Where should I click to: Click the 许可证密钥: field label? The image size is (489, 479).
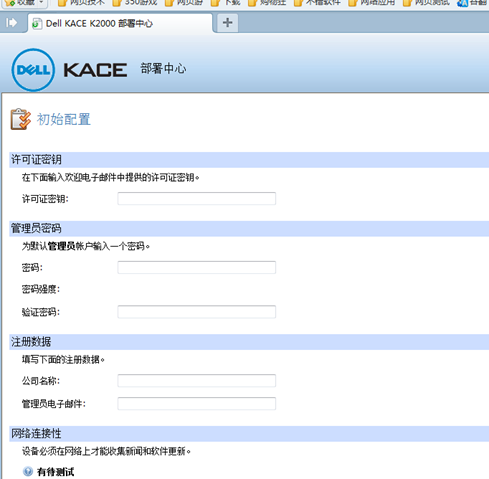click(45, 199)
